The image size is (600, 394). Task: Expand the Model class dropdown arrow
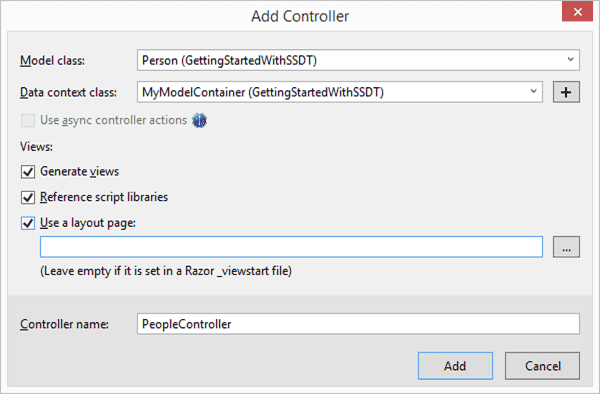[x=570, y=60]
